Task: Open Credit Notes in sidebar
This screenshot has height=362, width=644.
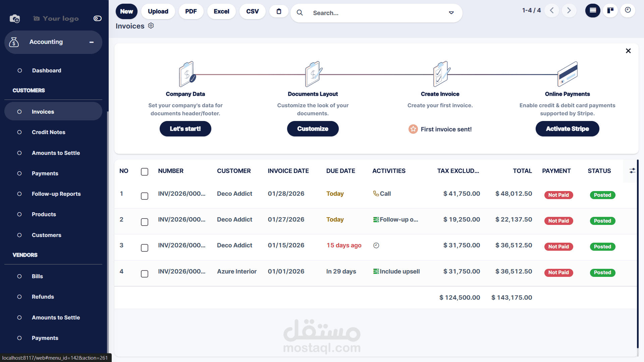Action: tap(48, 132)
